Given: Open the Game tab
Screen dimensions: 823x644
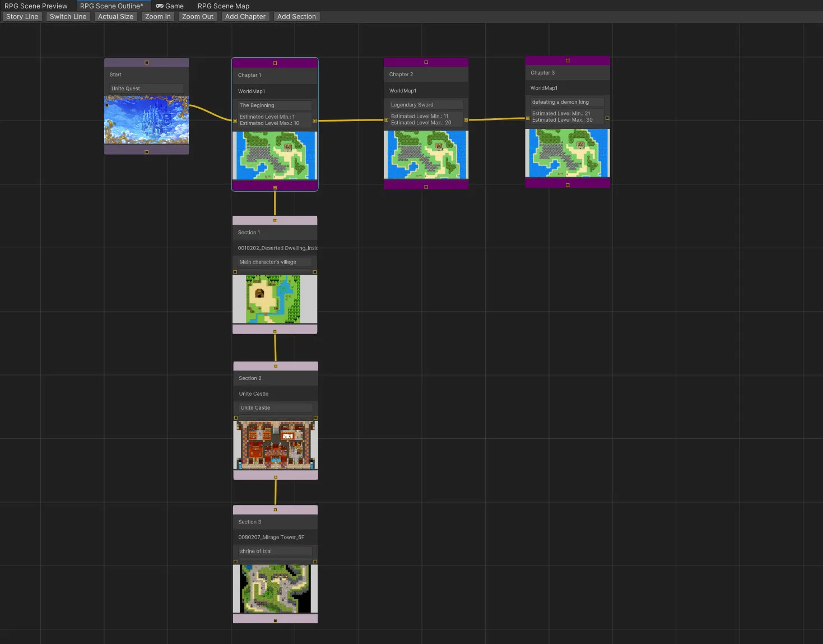Looking at the screenshot, I should point(170,6).
